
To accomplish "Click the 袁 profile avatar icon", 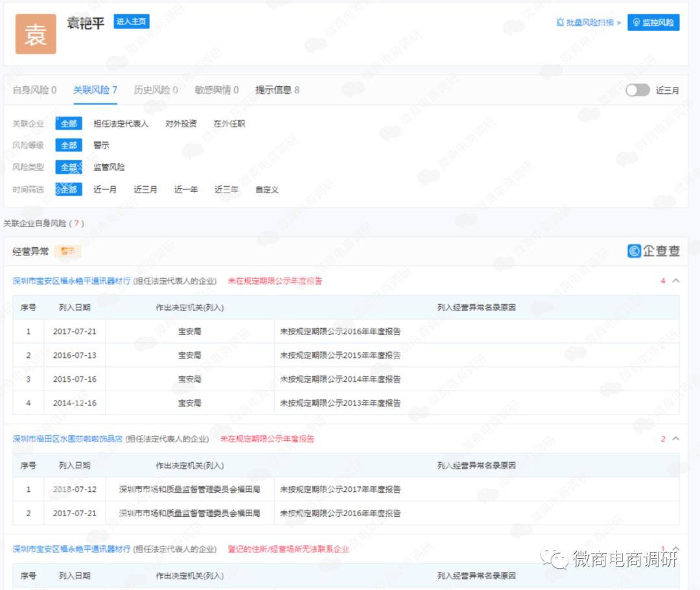I will (35, 34).
